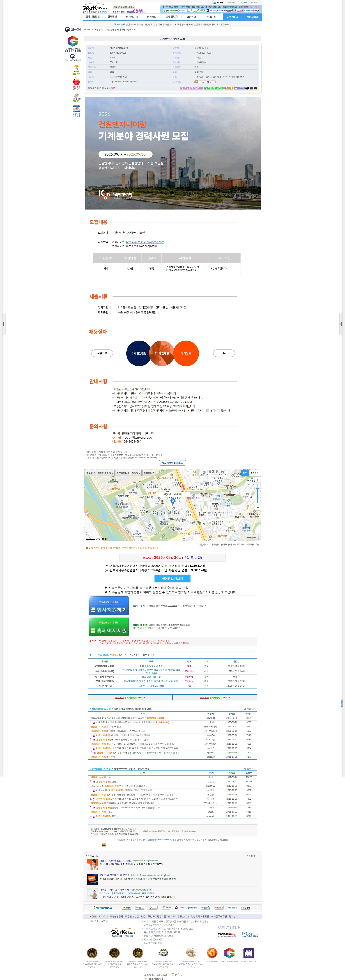
Task: Open the 고용24 logo in the left sidebar
Action: click(73, 29)
